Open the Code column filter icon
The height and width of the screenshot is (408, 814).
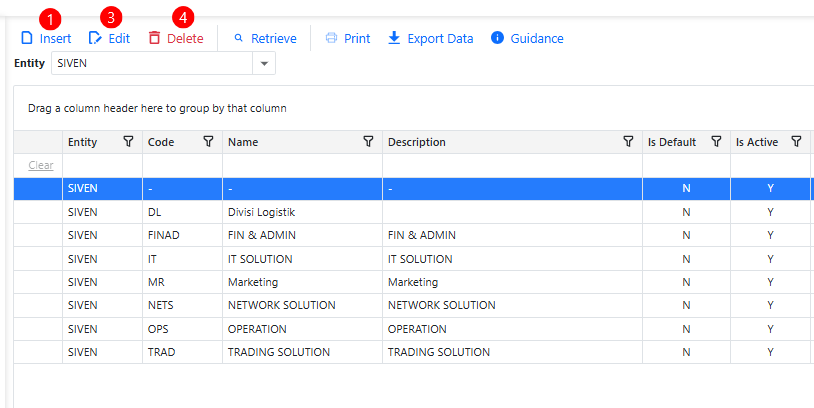coord(208,142)
